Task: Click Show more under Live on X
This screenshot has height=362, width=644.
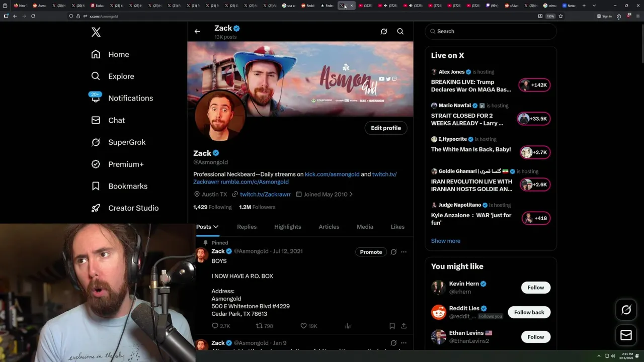Action: [446, 241]
